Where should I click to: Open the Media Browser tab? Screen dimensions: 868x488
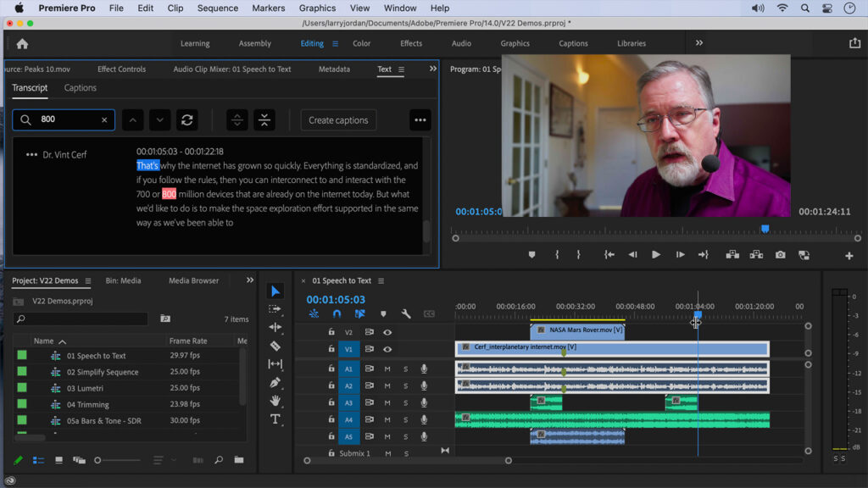click(194, 280)
